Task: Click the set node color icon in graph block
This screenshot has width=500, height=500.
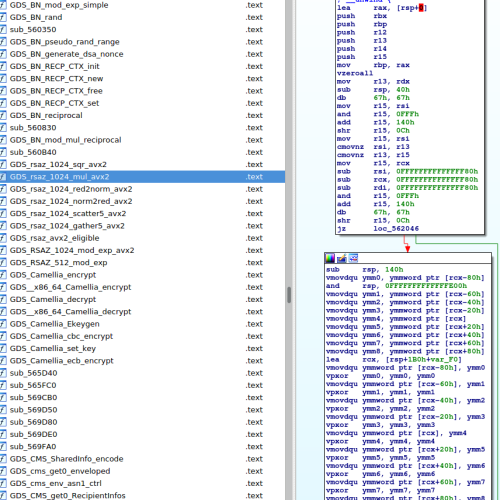Action: pos(330,258)
